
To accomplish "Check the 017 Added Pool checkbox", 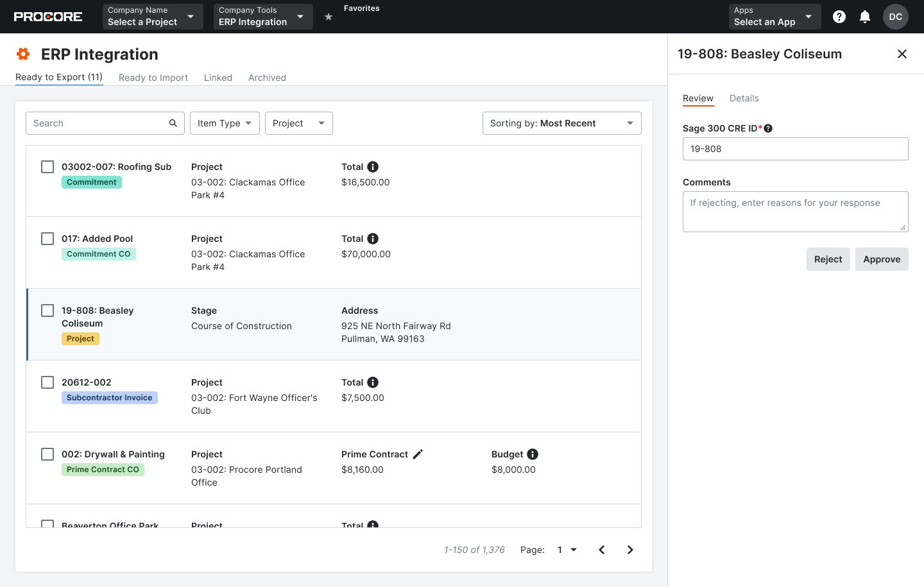I will click(x=47, y=239).
